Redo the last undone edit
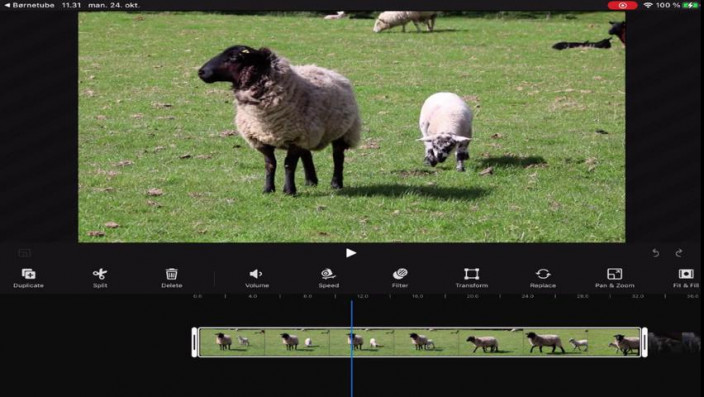 (679, 253)
